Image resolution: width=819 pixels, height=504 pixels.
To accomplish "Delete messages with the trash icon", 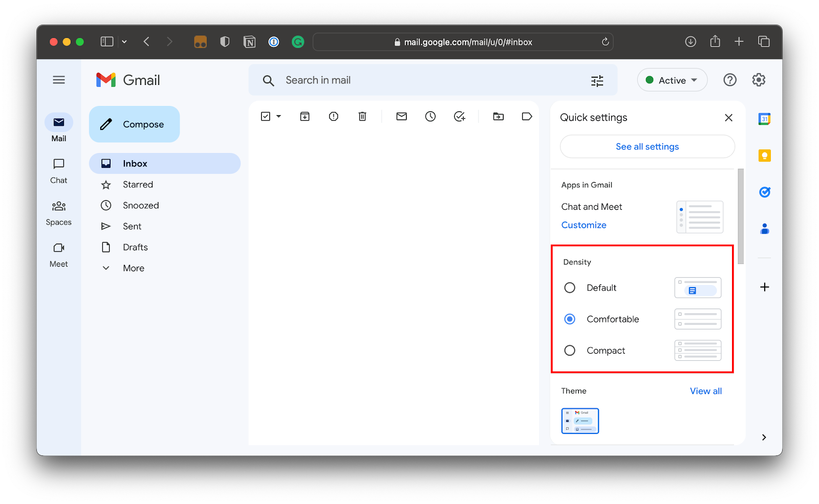I will point(362,116).
